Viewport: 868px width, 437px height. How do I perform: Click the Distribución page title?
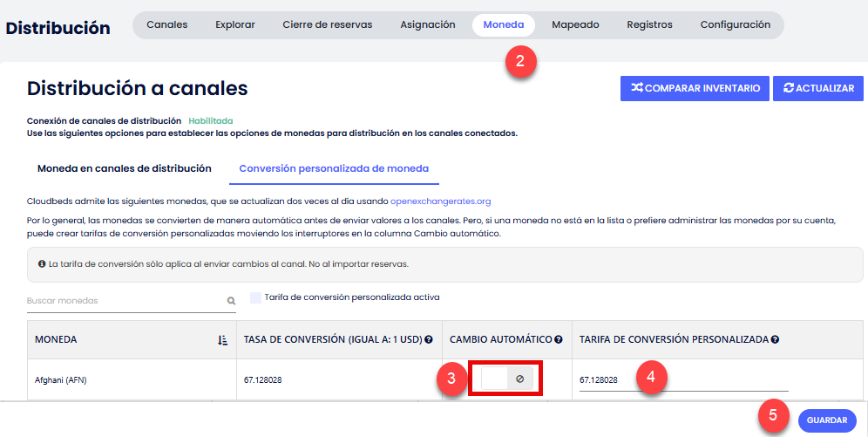pos(58,28)
